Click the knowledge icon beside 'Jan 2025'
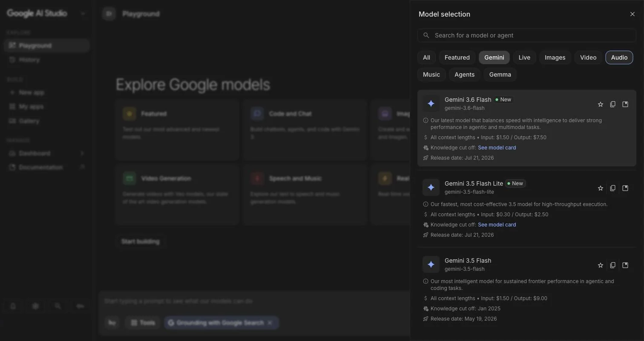This screenshot has height=341, width=644. coord(425,309)
